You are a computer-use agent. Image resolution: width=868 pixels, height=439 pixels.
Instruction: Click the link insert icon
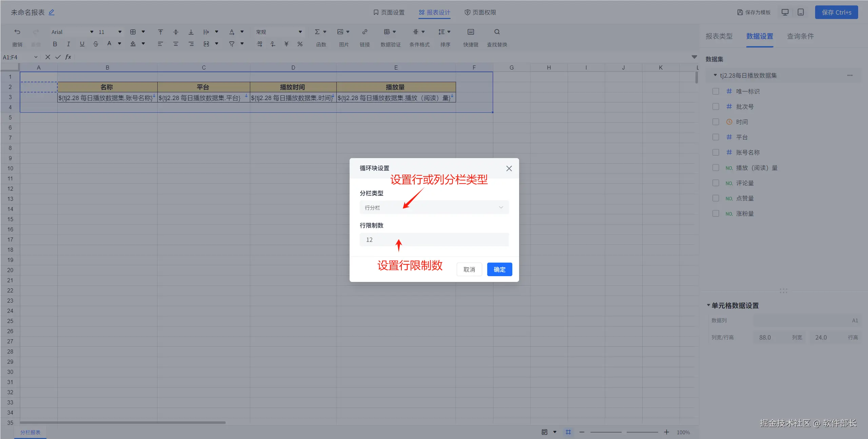[x=364, y=32]
